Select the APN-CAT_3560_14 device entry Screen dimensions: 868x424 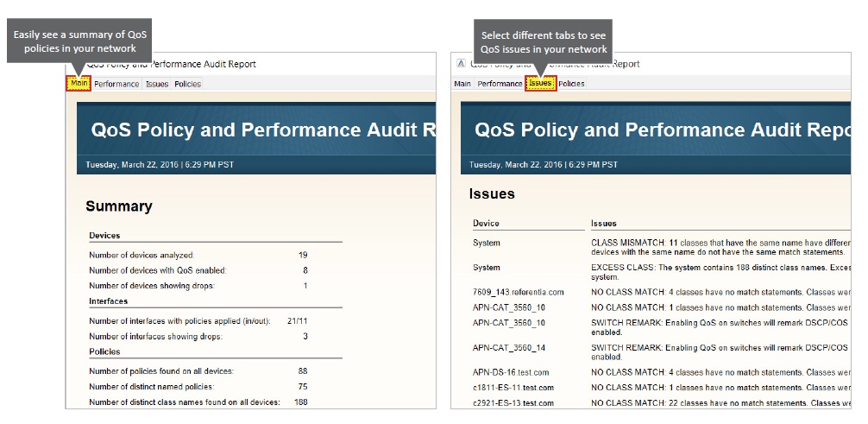click(x=509, y=348)
